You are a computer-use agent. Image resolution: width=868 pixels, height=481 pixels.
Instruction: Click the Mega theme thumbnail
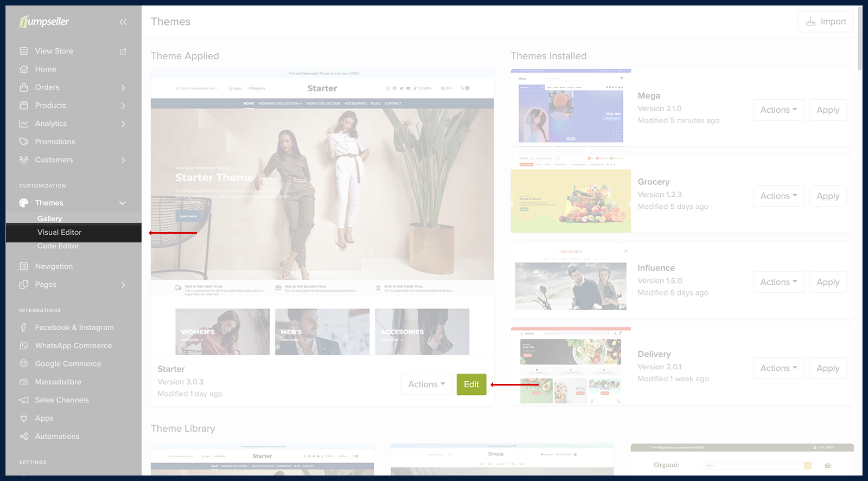tap(571, 107)
